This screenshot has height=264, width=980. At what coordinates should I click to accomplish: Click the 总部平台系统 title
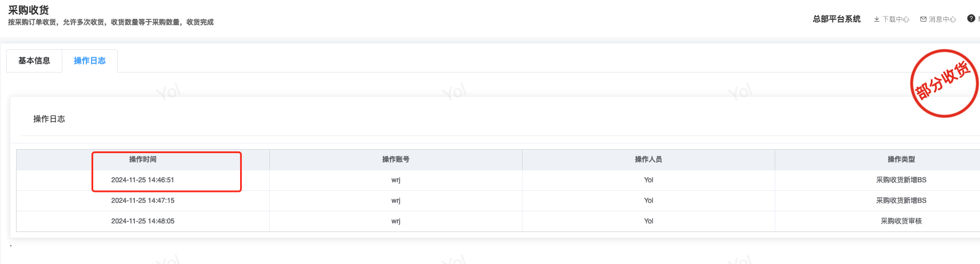(836, 19)
